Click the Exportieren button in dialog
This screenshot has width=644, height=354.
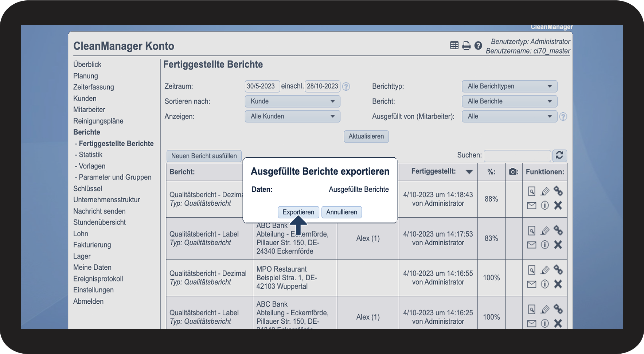298,212
